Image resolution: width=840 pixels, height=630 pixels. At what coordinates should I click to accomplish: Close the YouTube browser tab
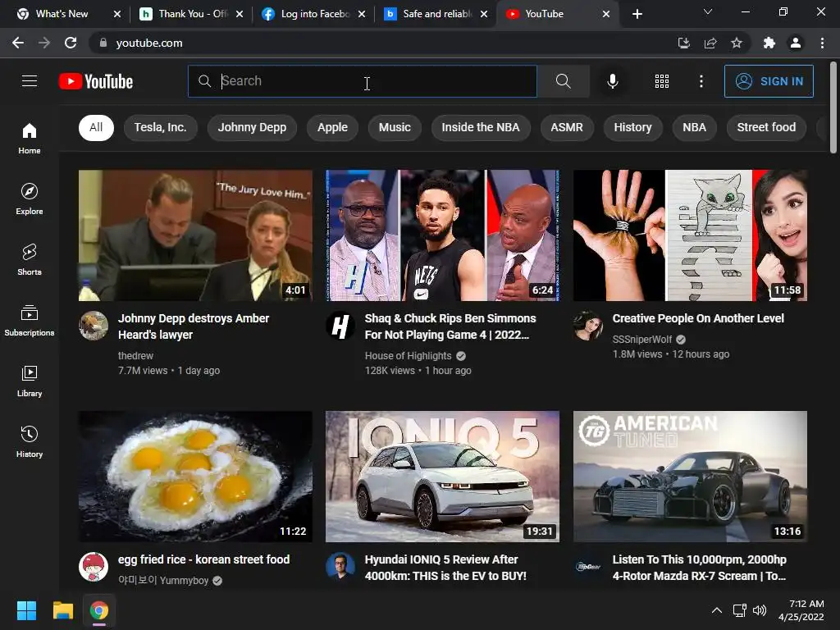point(606,14)
